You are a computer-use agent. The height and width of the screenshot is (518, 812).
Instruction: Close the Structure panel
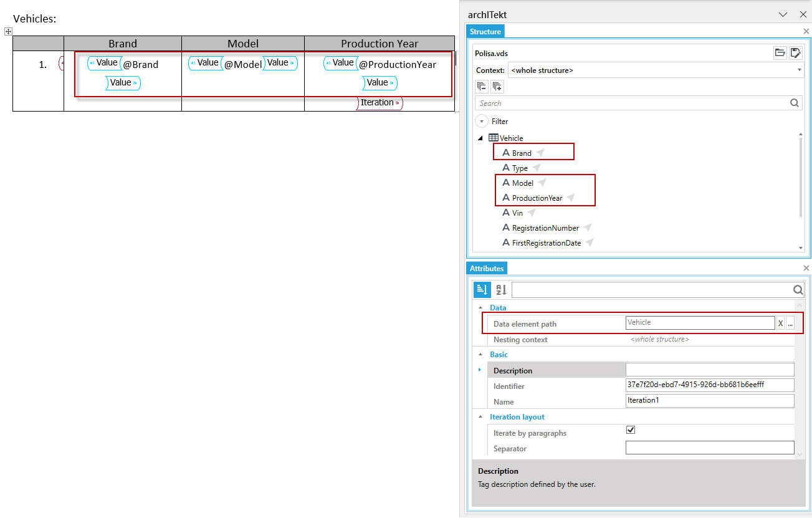(x=806, y=31)
